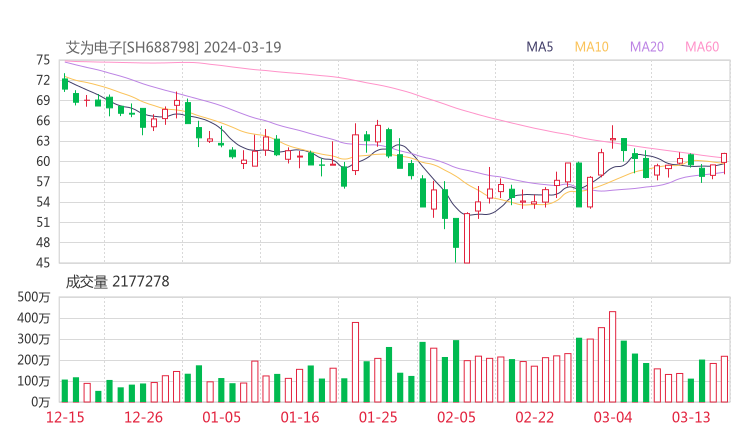
Task: Click the 51 price axis label
Action: pos(43,222)
